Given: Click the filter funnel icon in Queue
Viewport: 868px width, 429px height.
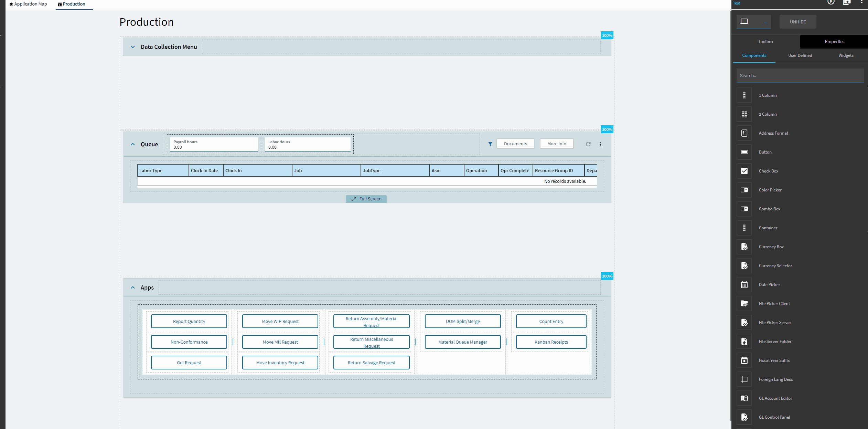Looking at the screenshot, I should 490,144.
